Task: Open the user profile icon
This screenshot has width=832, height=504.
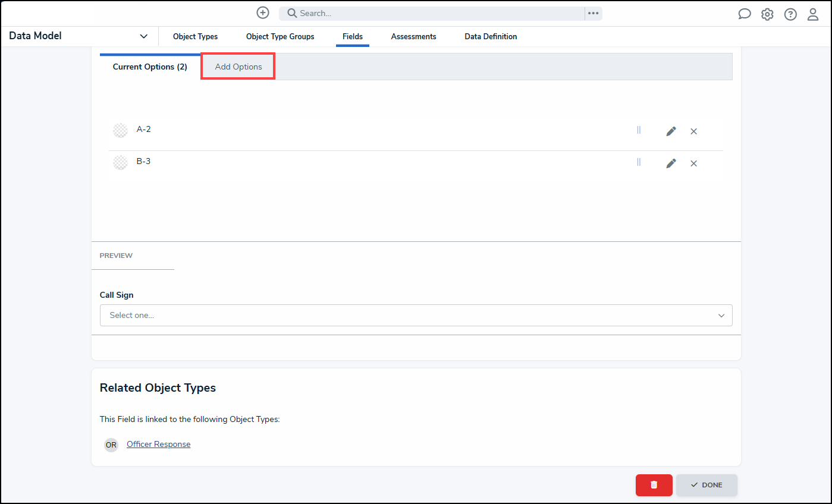Action: point(812,14)
